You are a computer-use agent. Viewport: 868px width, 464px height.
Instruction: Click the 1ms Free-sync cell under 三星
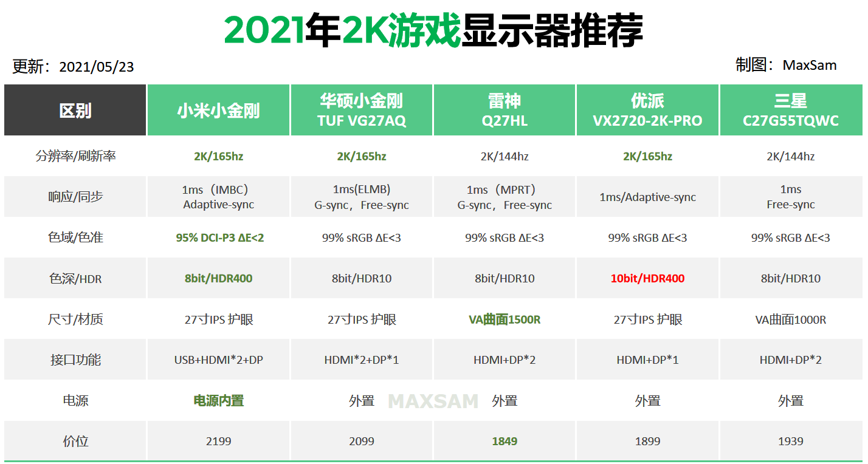[791, 197]
